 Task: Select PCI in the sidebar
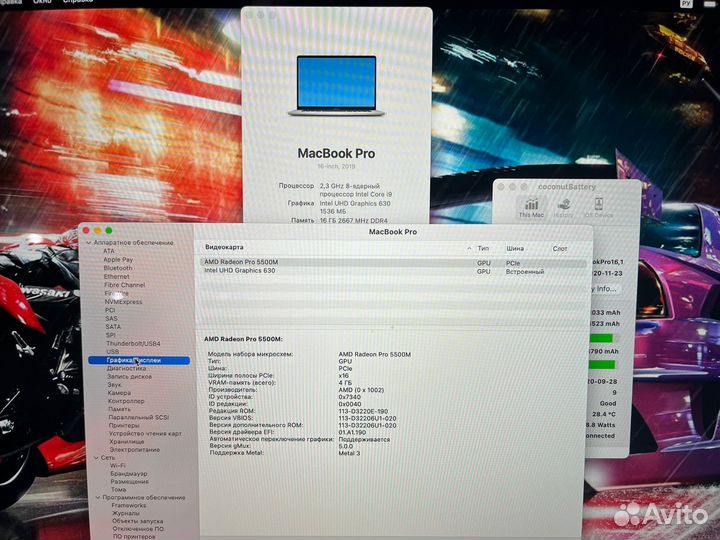pos(110,310)
